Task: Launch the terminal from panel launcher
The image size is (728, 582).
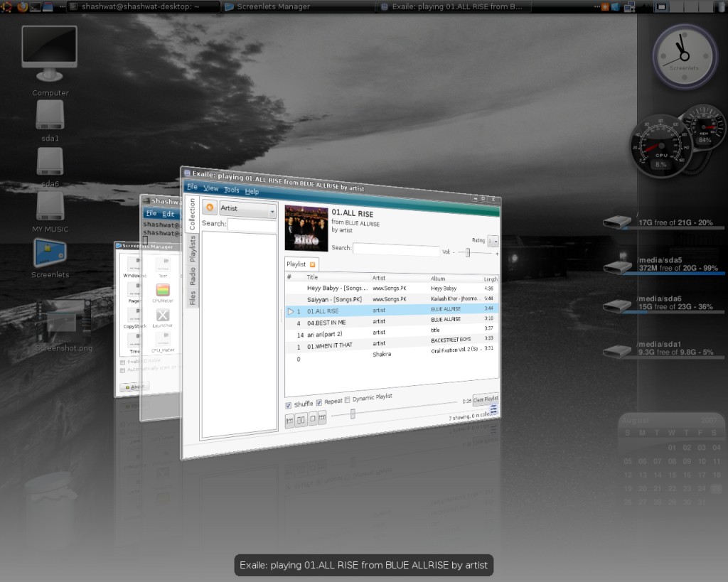Action: [x=35, y=6]
